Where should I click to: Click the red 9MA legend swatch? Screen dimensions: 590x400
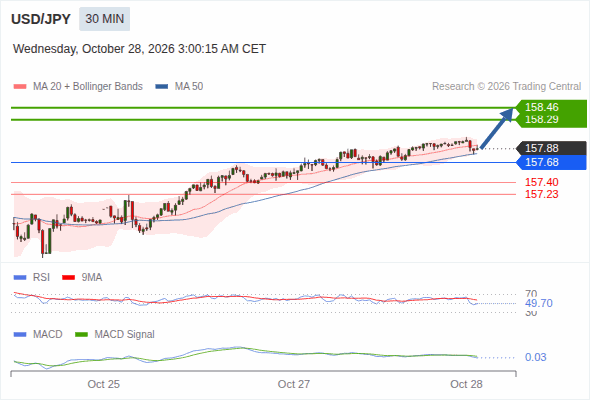[68, 278]
